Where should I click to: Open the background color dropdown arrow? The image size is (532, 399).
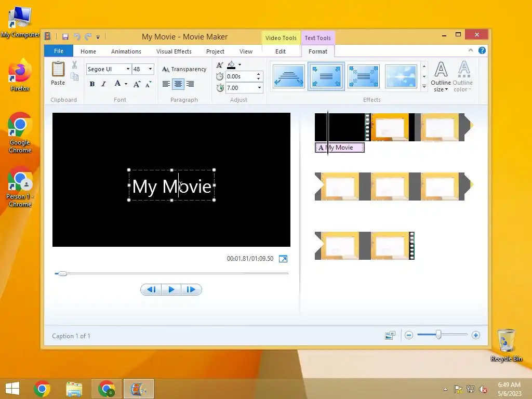pos(240,64)
